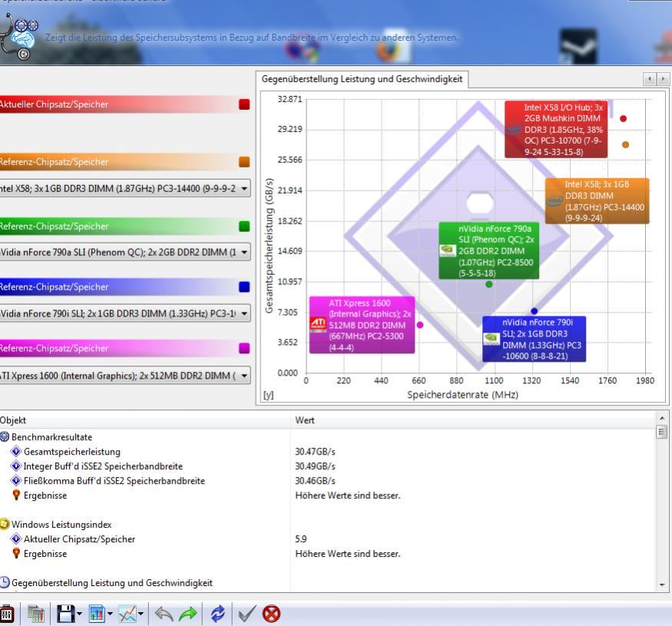Click the bar chart type icon
The height and width of the screenshot is (626, 672).
(97, 614)
